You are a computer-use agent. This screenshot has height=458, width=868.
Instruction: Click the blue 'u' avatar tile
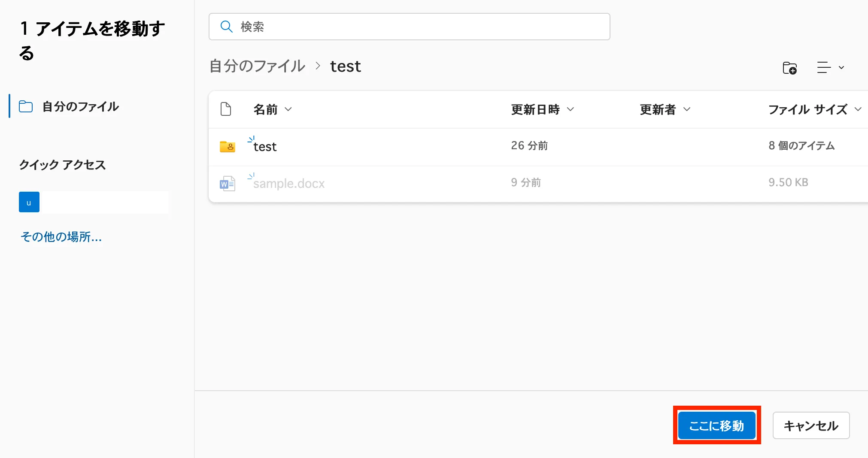tap(29, 202)
